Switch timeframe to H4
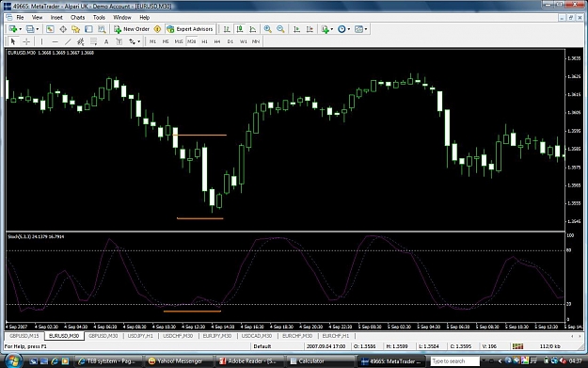588x368 pixels. click(x=217, y=41)
